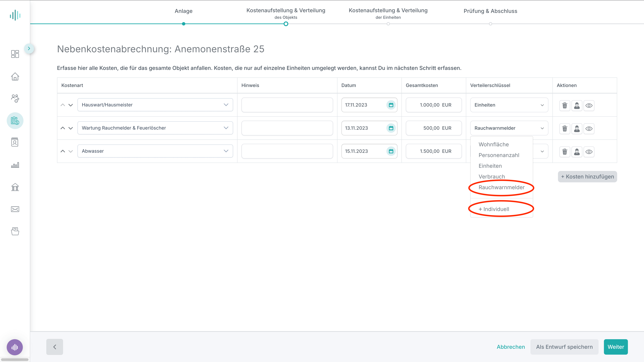Click the Weiter button
Image resolution: width=644 pixels, height=362 pixels.
(x=616, y=347)
